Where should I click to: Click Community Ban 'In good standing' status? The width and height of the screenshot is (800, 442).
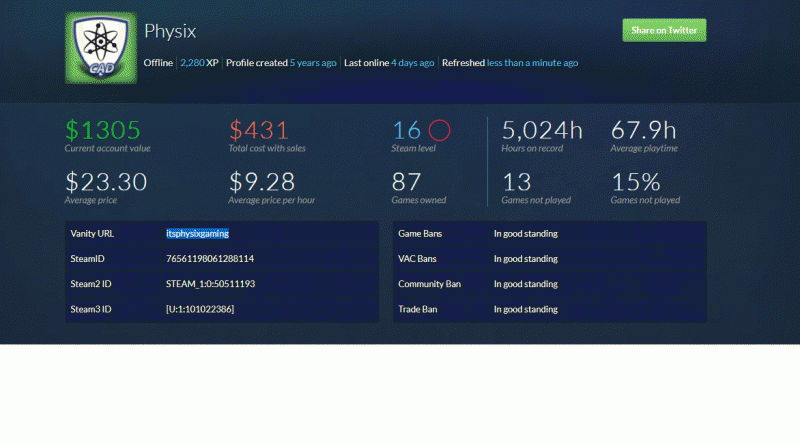pyautogui.click(x=526, y=284)
